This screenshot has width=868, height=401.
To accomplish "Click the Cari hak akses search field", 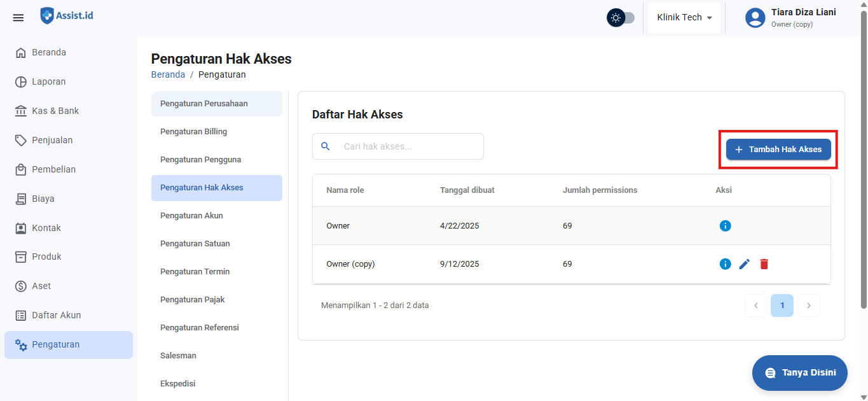I will click(407, 146).
